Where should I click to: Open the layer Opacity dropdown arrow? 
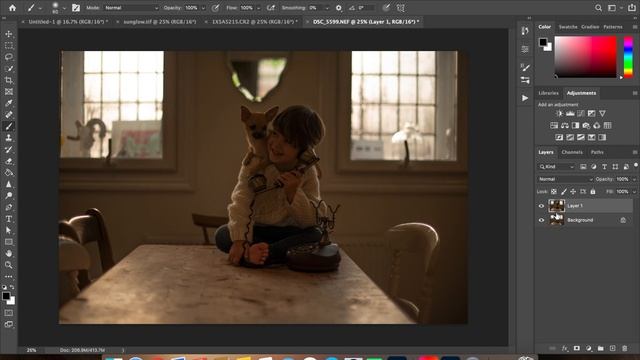[634, 179]
